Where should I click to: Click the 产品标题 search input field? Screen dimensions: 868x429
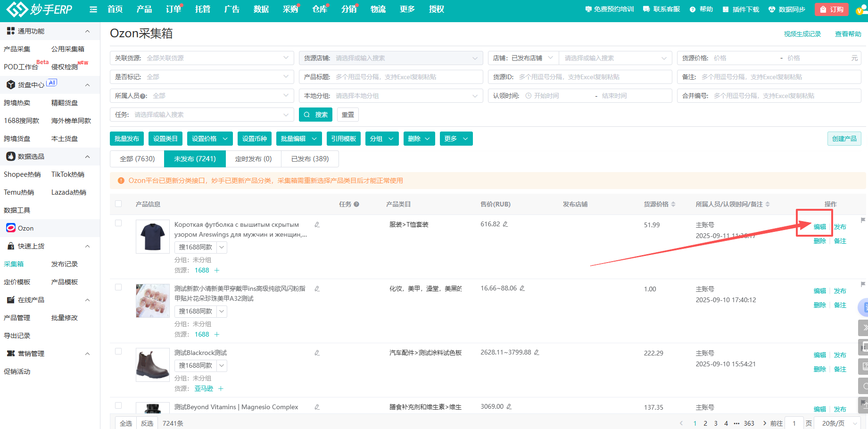point(405,77)
